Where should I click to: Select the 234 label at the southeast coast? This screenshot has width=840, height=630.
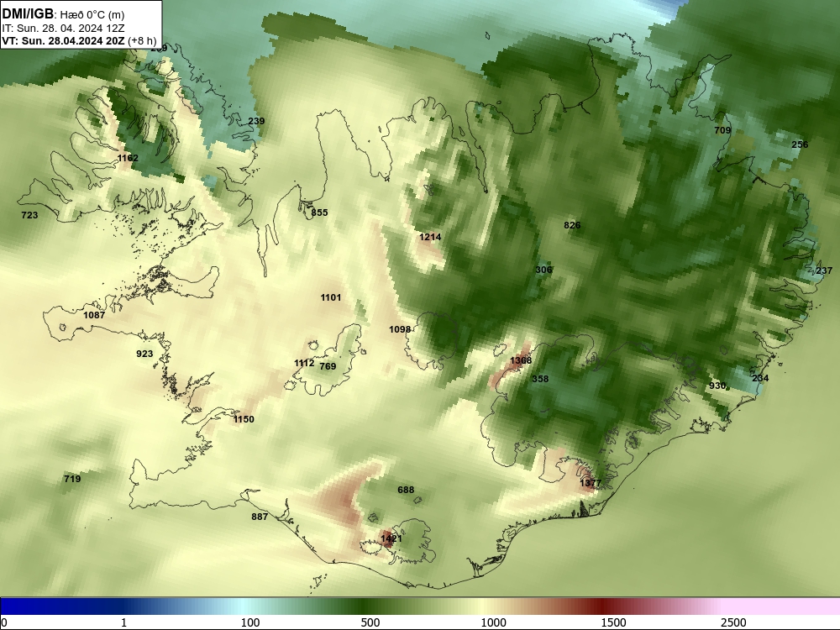point(760,378)
